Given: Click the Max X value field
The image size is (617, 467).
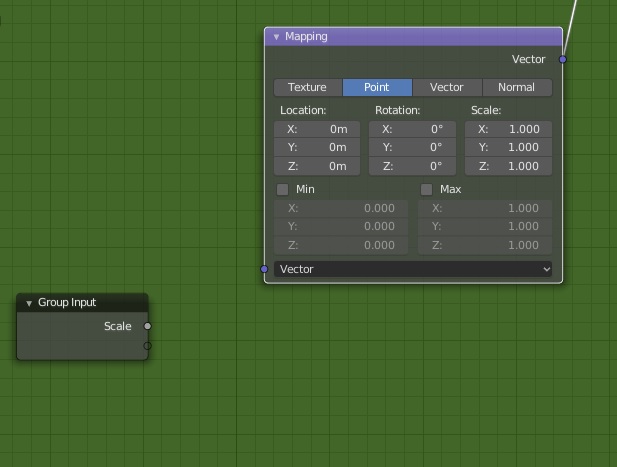Looking at the screenshot, I should pyautogui.click(x=485, y=208).
